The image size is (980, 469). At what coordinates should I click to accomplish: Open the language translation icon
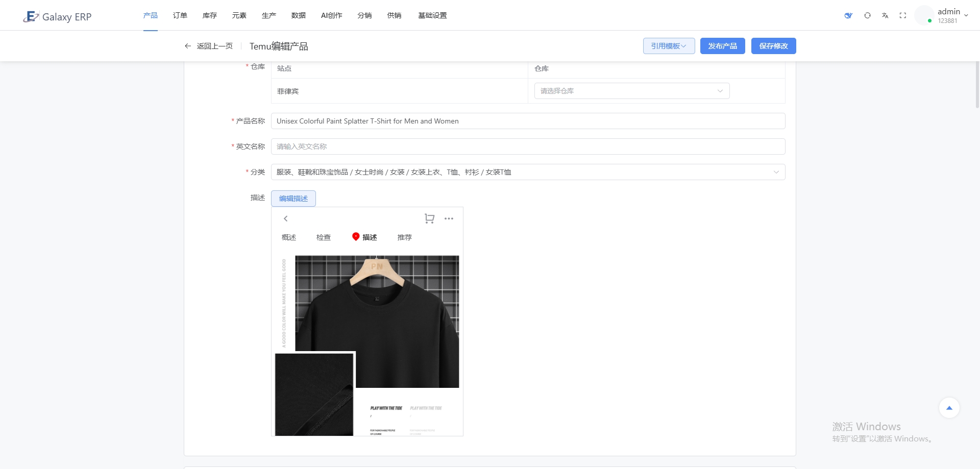(885, 16)
